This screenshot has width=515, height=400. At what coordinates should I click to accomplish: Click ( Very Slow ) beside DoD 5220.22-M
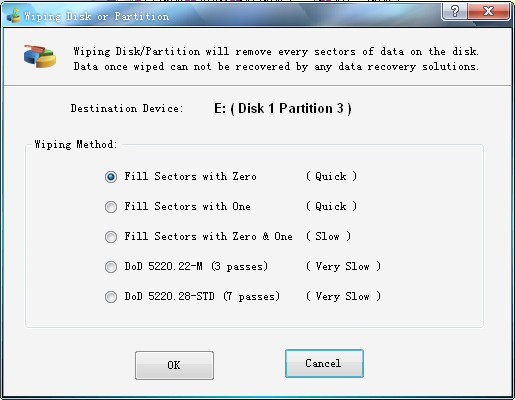(x=343, y=266)
